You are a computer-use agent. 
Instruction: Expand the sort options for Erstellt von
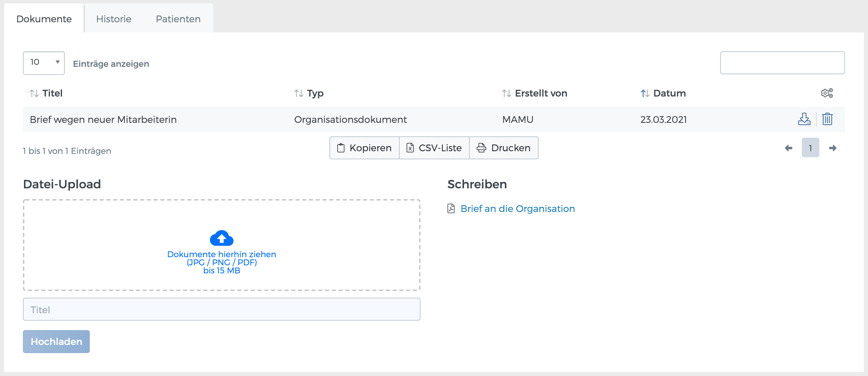coord(506,93)
